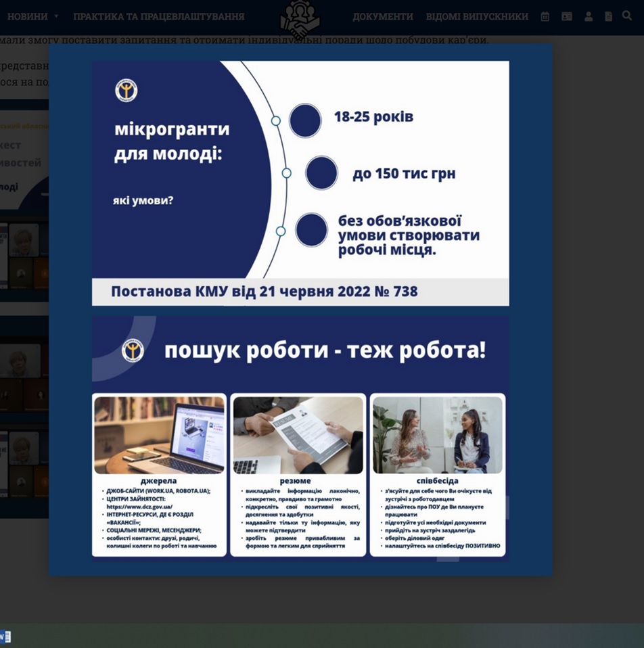Click the search magnifier icon in navbar

coord(627,16)
